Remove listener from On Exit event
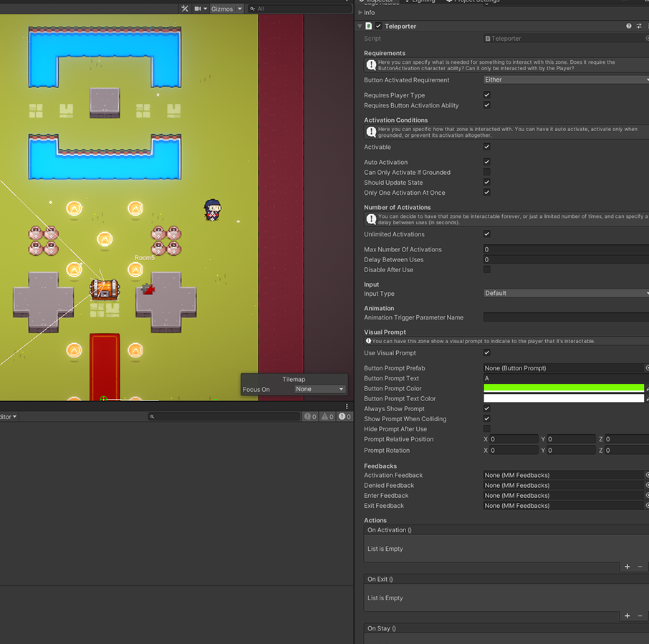Image resolution: width=649 pixels, height=644 pixels. click(640, 616)
